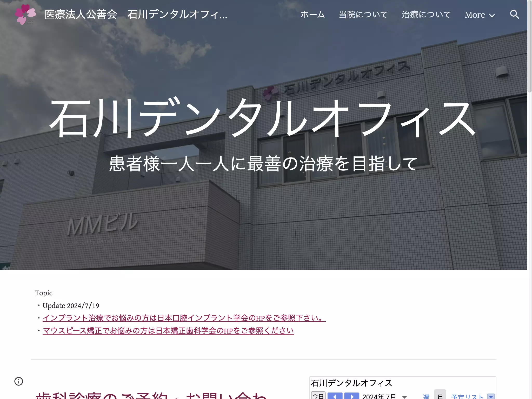Viewport: 532px width, 399px height.
Task: Open the ホーム navigation item
Action: pyautogui.click(x=313, y=15)
